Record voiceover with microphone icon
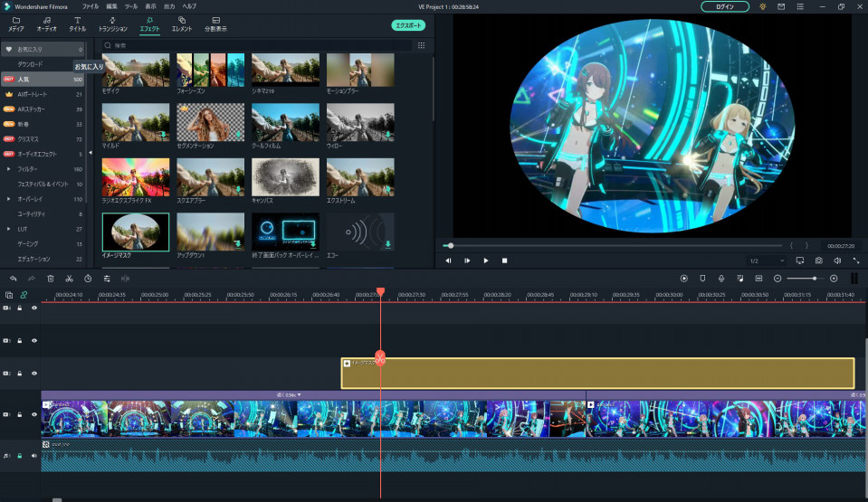This screenshot has height=502, width=868. [x=721, y=279]
